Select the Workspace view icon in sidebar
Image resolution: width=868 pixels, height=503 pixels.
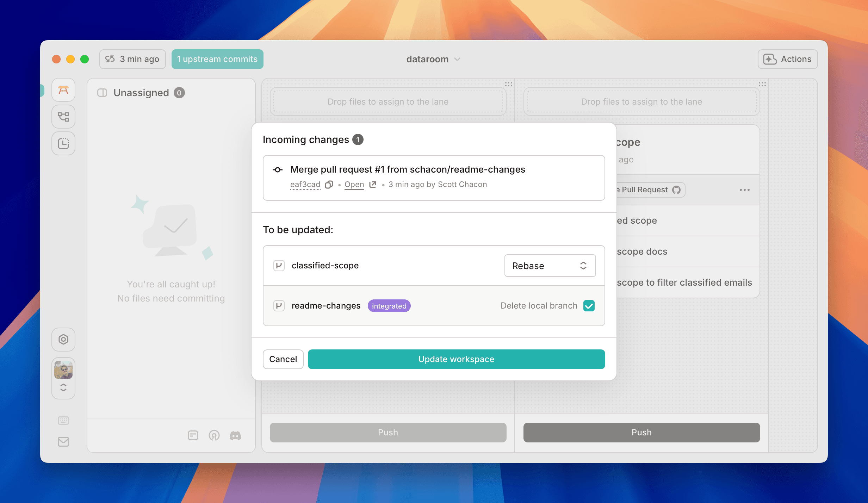(x=63, y=90)
